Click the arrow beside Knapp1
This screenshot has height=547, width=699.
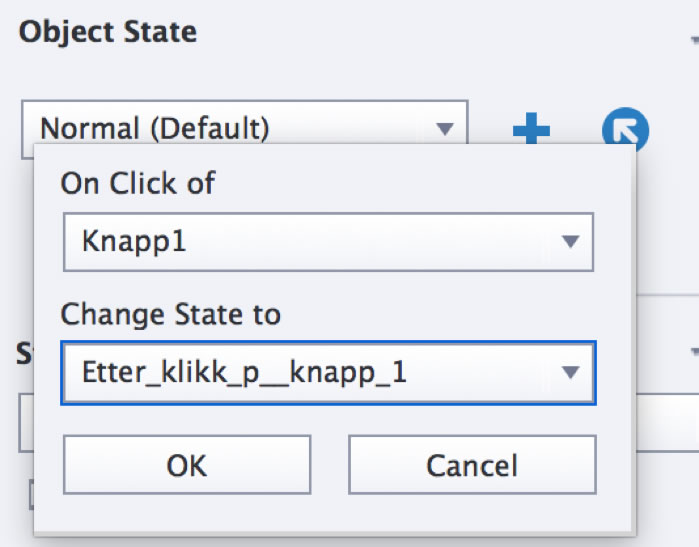coord(570,241)
